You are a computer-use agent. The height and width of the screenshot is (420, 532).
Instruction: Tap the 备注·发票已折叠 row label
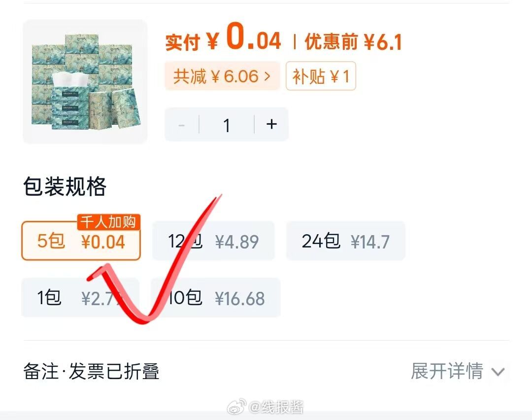[91, 371]
